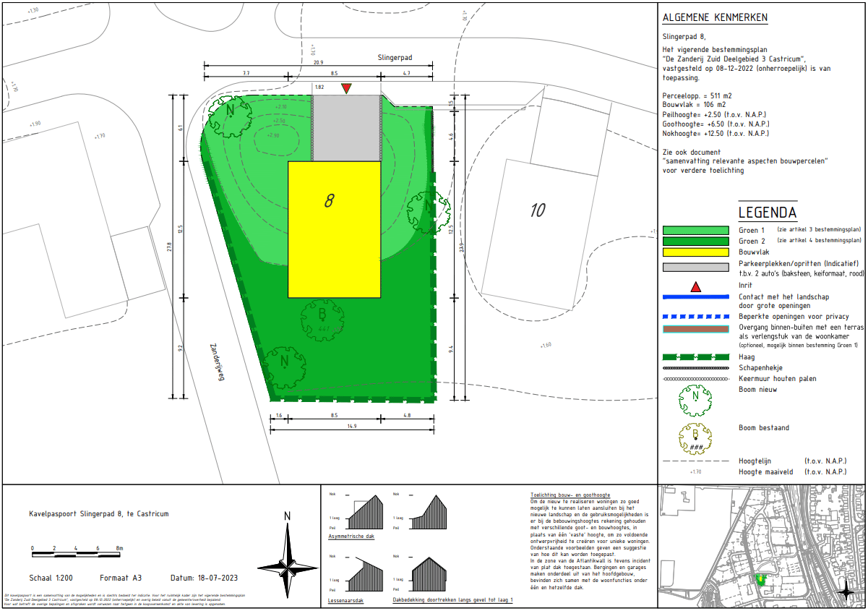The image size is (868, 611).
Task: Click the neighbouring plot labelled 10
Action: [537, 210]
